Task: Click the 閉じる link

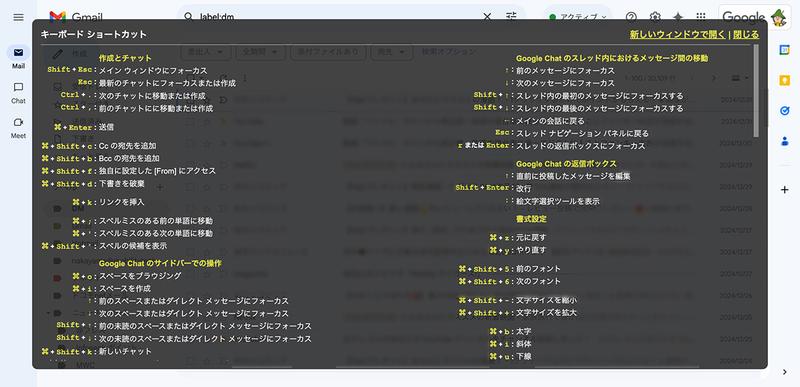Action: point(746,35)
